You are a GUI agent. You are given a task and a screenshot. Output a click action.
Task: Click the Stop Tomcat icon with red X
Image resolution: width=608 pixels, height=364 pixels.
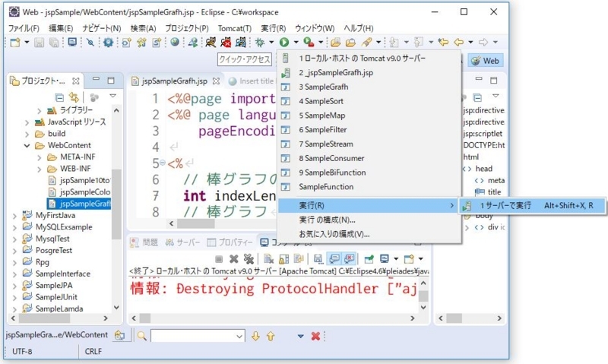click(226, 43)
